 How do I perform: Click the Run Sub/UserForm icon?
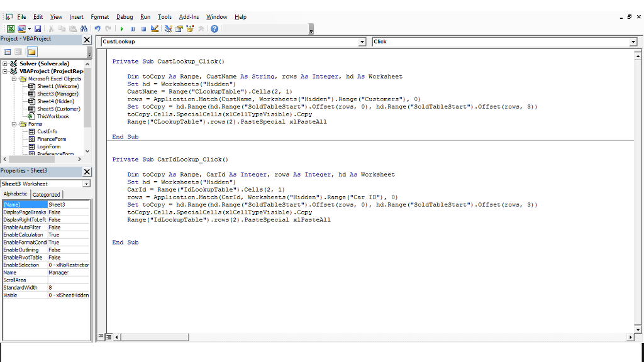click(121, 28)
